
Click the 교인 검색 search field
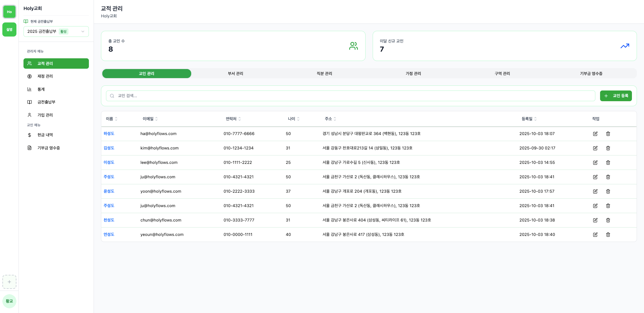point(351,96)
